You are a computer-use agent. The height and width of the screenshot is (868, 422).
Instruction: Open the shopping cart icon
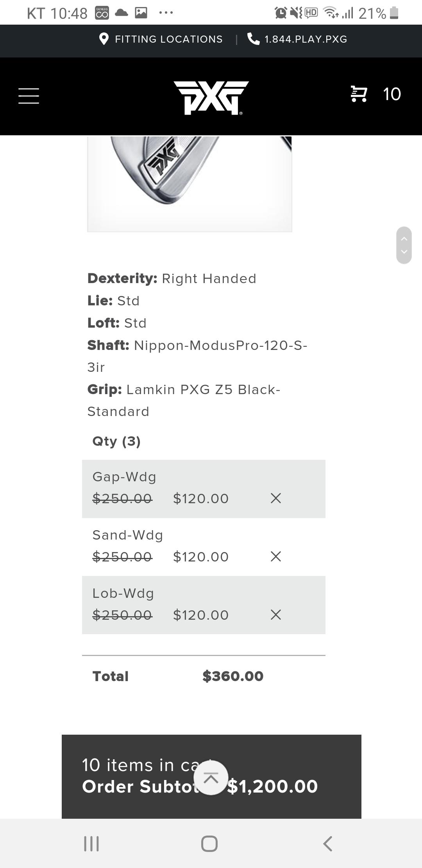[359, 94]
